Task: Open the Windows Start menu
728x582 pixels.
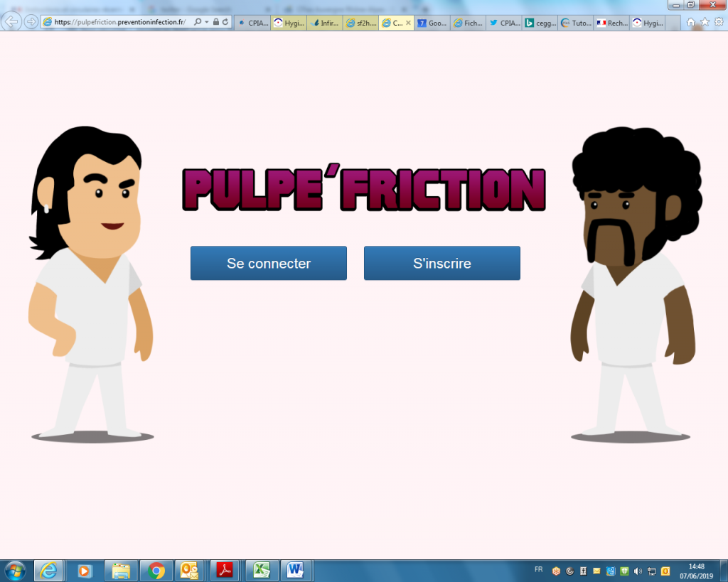Action: click(x=16, y=571)
